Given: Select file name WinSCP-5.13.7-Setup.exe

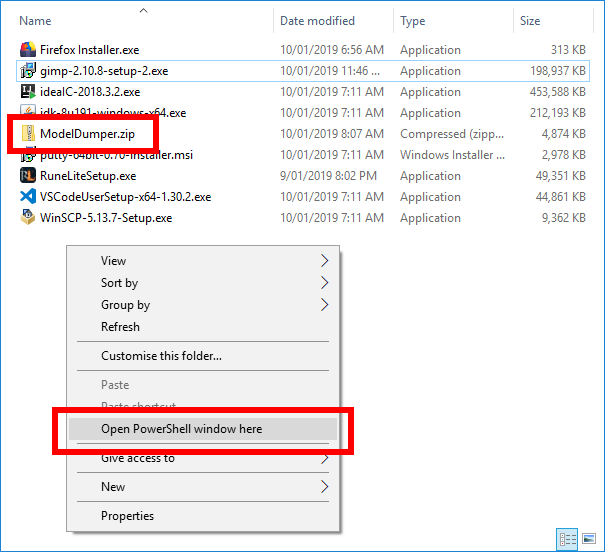Looking at the screenshot, I should [x=106, y=218].
